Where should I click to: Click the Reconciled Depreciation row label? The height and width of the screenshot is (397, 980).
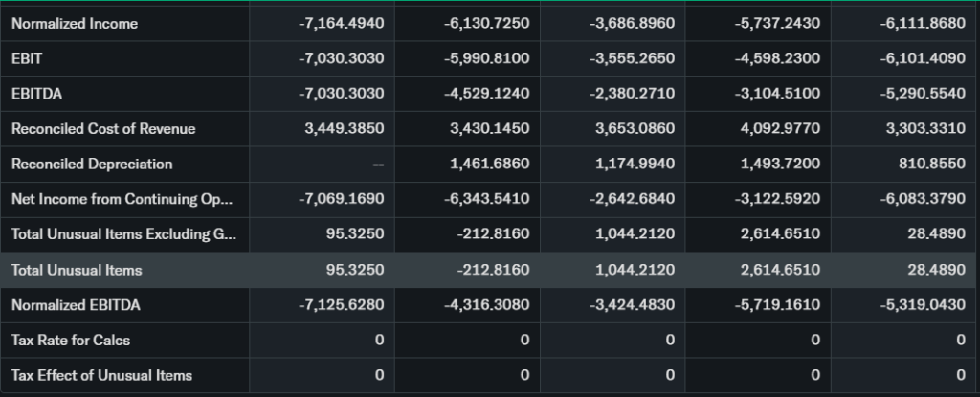pos(92,165)
